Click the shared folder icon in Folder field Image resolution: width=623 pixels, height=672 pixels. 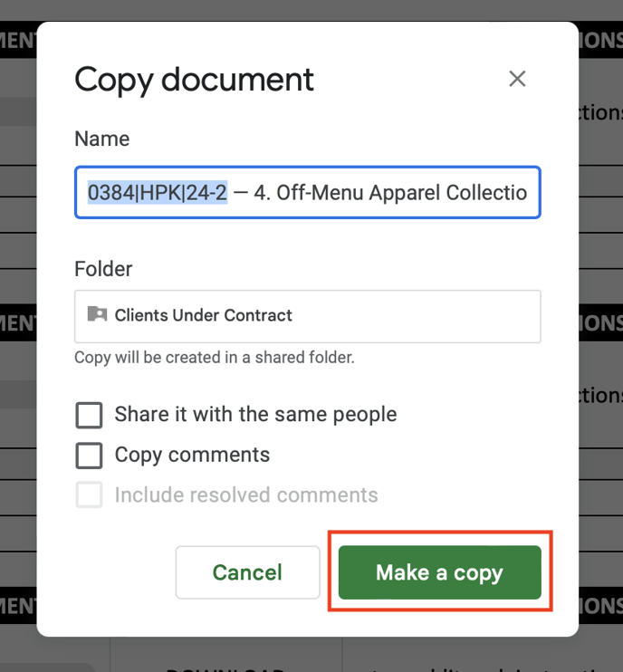click(96, 315)
